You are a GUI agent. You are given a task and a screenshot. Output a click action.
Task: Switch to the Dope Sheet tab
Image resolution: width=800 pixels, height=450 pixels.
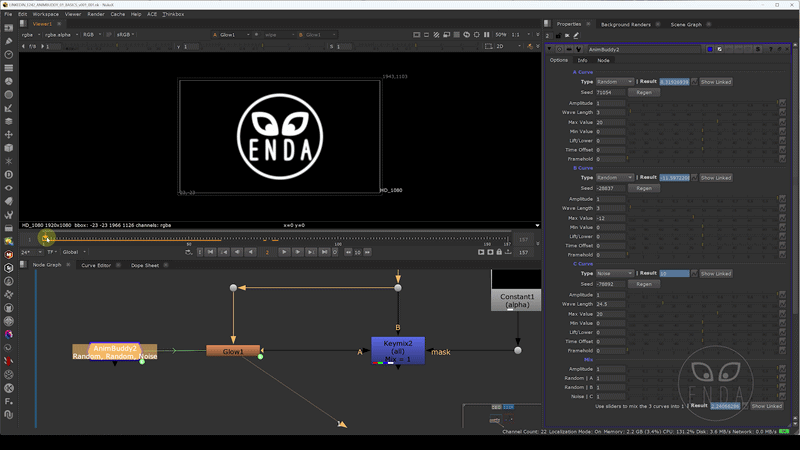145,265
